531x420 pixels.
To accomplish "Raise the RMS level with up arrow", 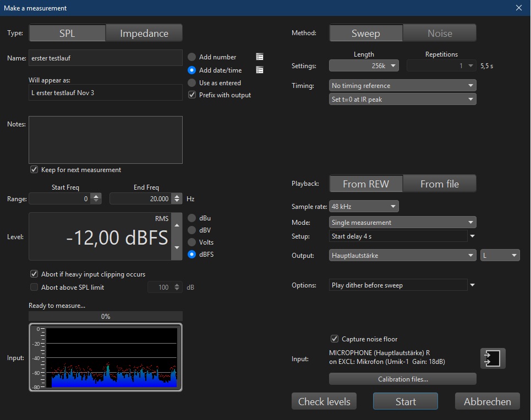I will (x=177, y=225).
